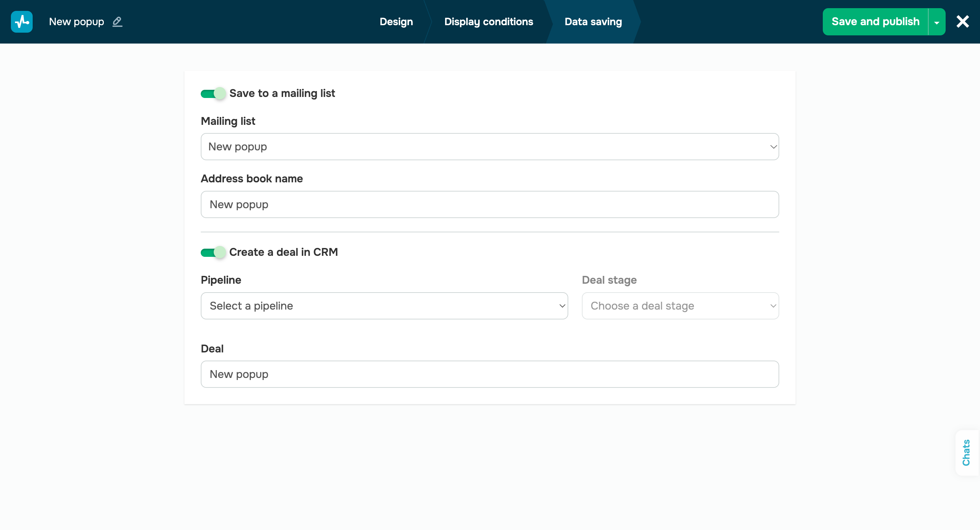Click the SendPulse logo icon
980x530 pixels.
pyautogui.click(x=22, y=22)
